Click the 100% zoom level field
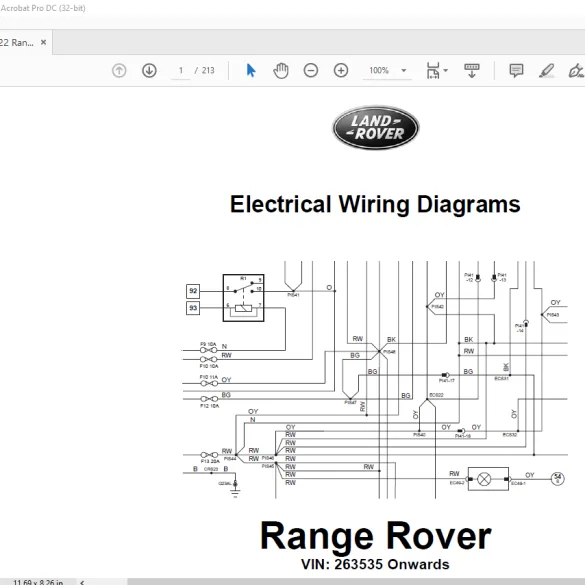585x585 pixels. [379, 71]
